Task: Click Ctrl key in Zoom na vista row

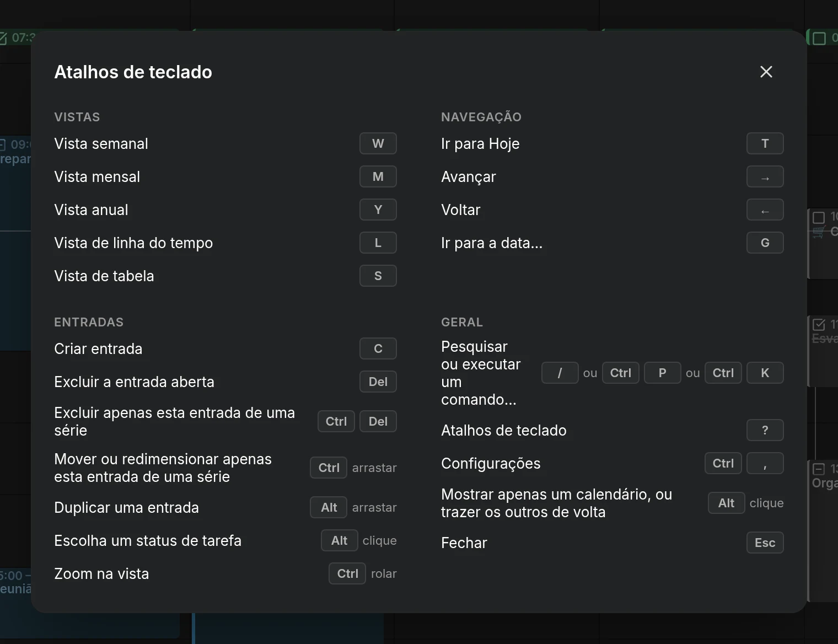Action: click(x=348, y=573)
